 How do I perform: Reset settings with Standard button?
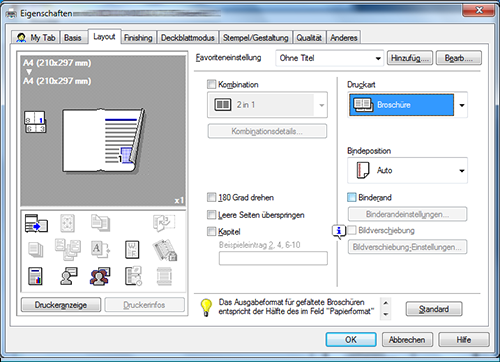[434, 309]
